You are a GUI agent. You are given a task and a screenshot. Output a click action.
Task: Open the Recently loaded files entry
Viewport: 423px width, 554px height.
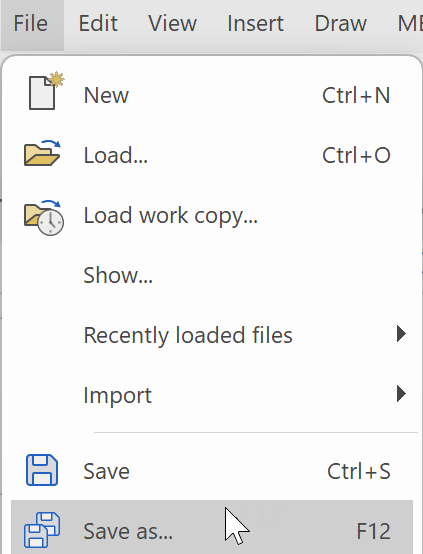pyautogui.click(x=212, y=335)
